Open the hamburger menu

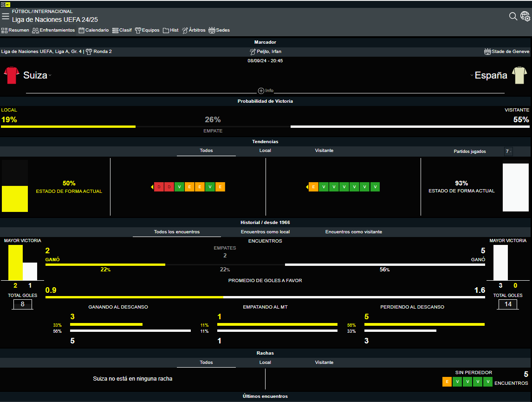coord(6,16)
